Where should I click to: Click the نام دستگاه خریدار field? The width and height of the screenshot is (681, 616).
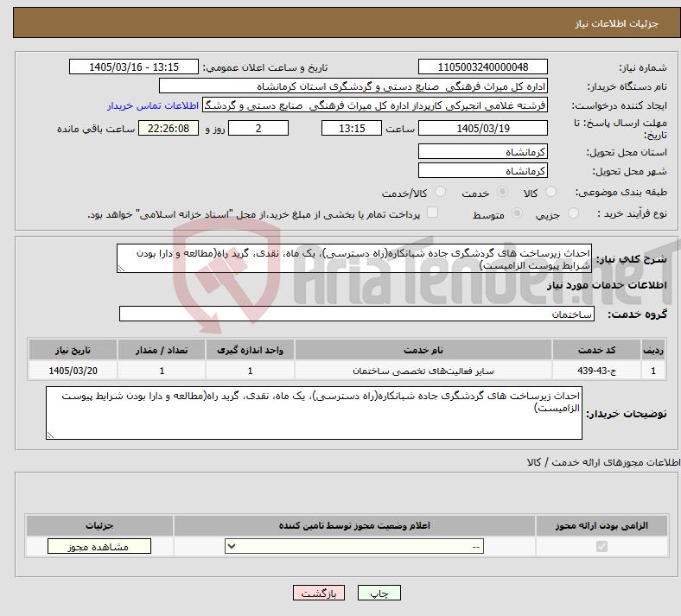click(353, 86)
